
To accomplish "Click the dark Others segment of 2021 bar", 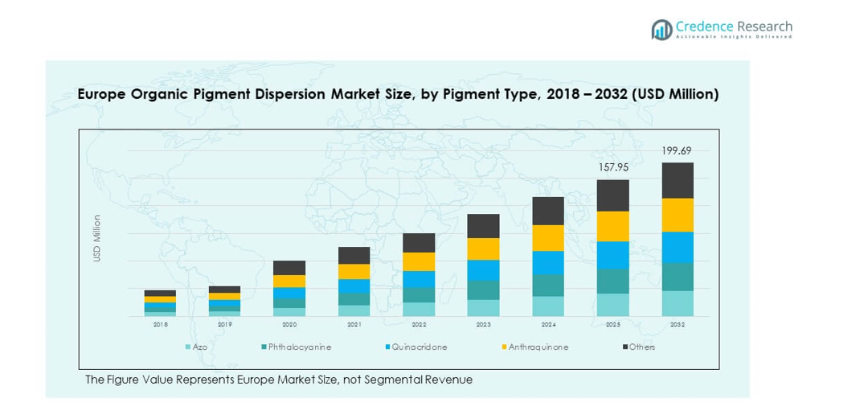I will pyautogui.click(x=354, y=255).
